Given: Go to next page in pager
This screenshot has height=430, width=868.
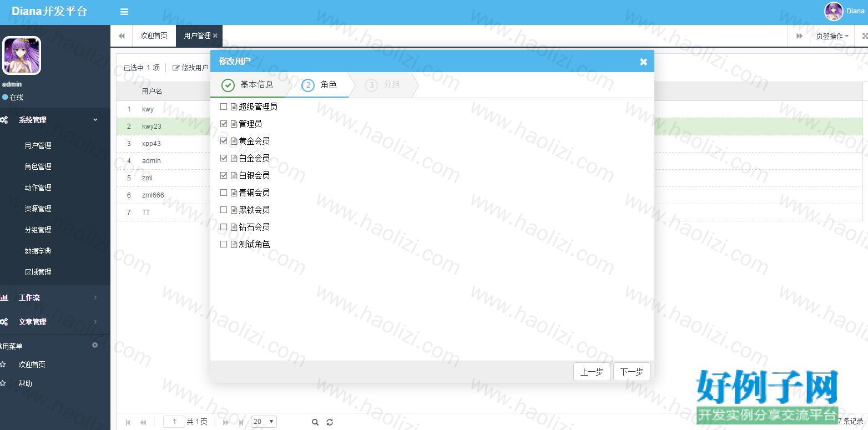Looking at the screenshot, I should [x=226, y=422].
